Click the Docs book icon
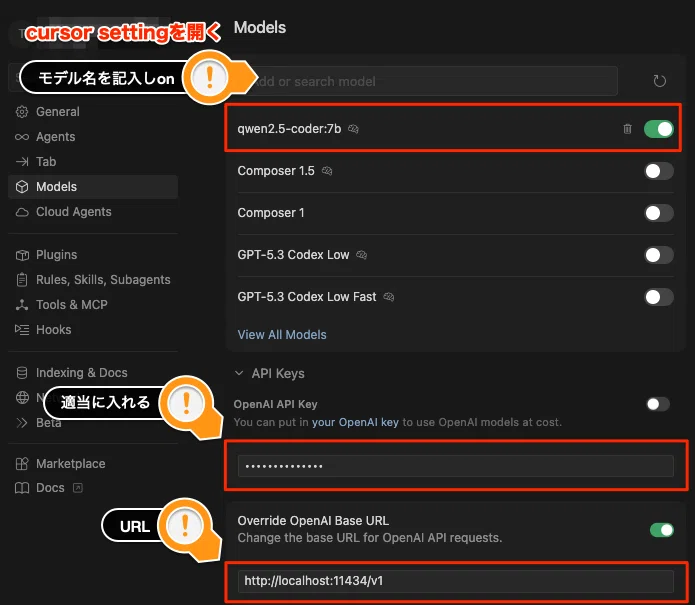The height and width of the screenshot is (605, 695). click(22, 488)
